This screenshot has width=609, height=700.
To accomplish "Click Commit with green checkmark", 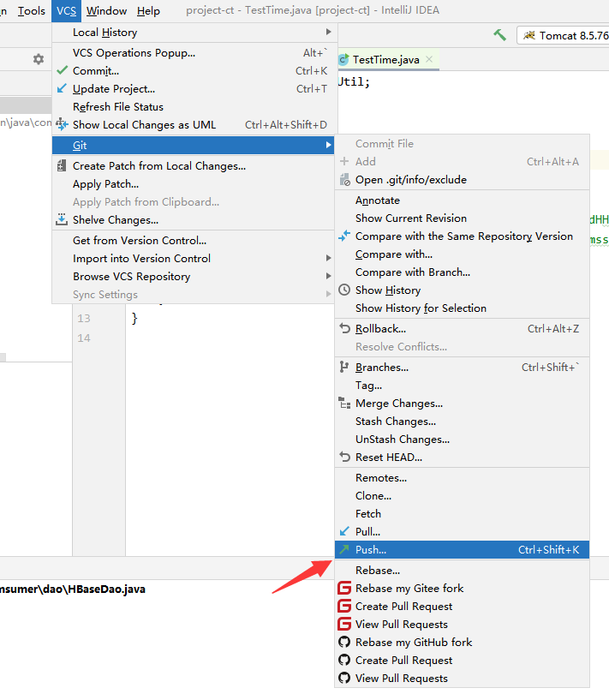I will click(x=194, y=71).
